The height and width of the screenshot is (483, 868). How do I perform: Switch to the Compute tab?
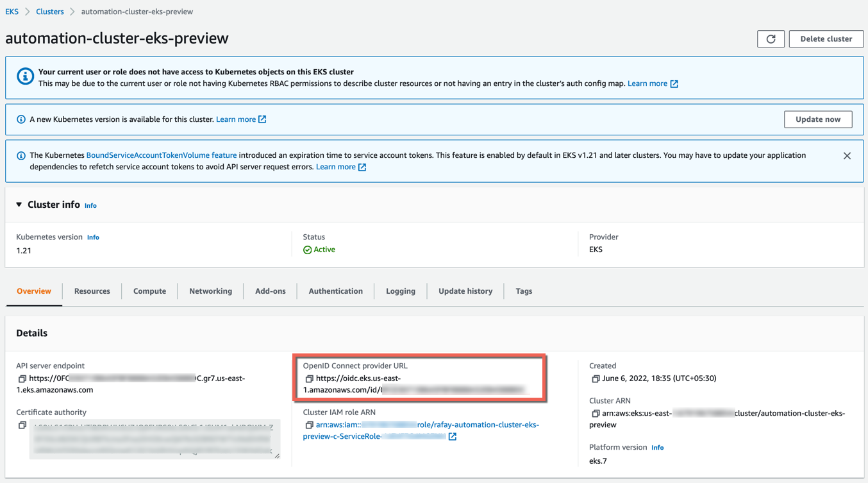pyautogui.click(x=149, y=291)
